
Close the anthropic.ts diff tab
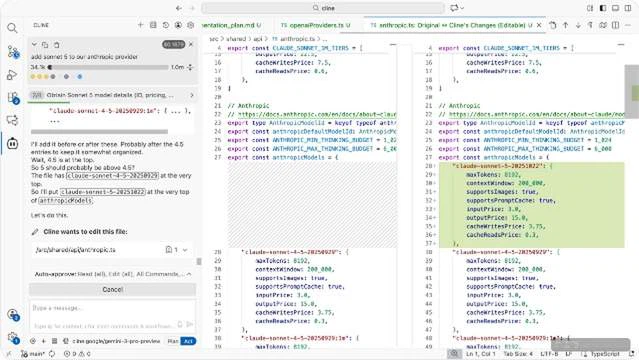point(539,25)
